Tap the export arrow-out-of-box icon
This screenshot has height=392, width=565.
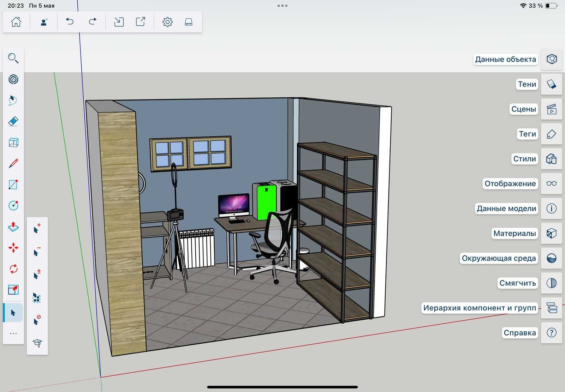(141, 22)
